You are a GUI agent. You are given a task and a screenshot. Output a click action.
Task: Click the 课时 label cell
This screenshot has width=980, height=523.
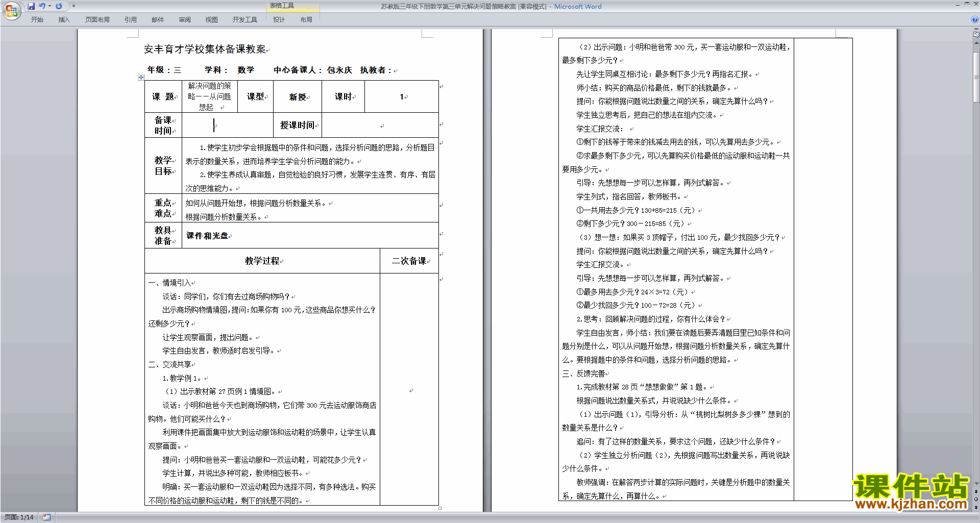click(343, 97)
